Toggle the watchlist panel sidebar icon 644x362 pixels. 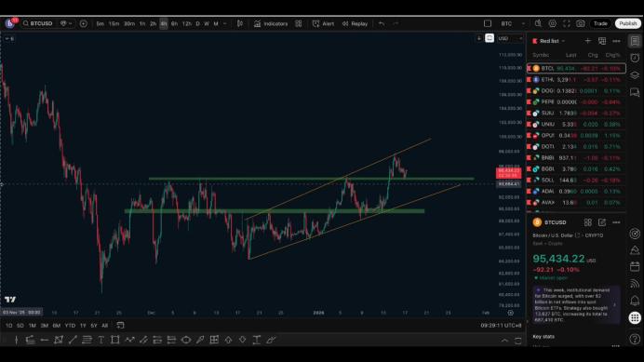635,41
